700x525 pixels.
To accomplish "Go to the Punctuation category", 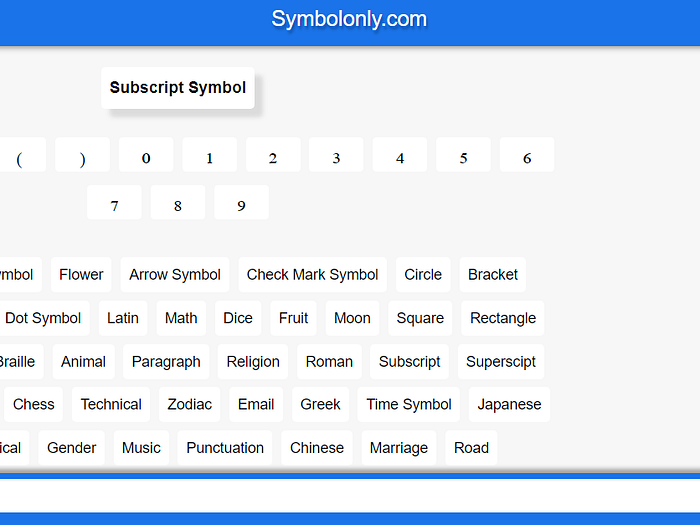I will 225,447.
